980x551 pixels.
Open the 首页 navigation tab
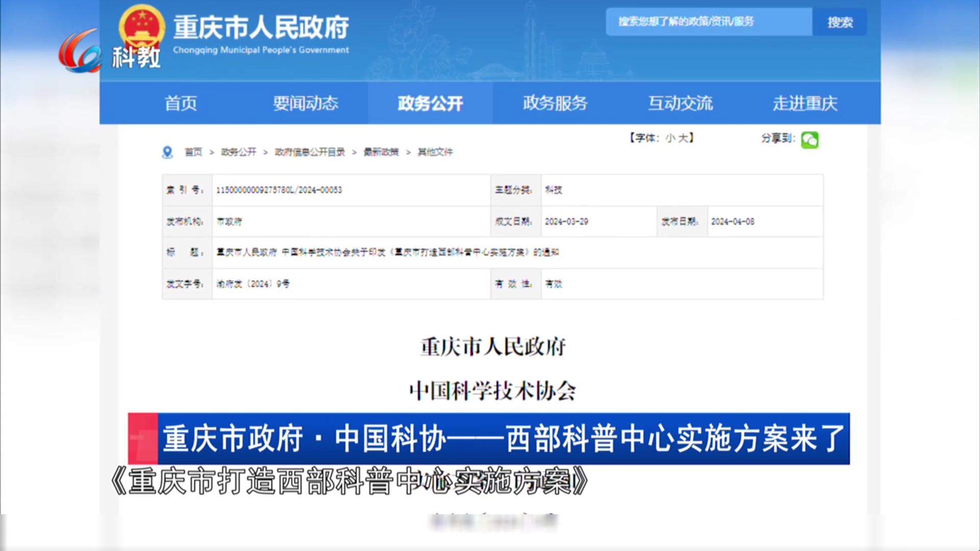[x=181, y=104]
